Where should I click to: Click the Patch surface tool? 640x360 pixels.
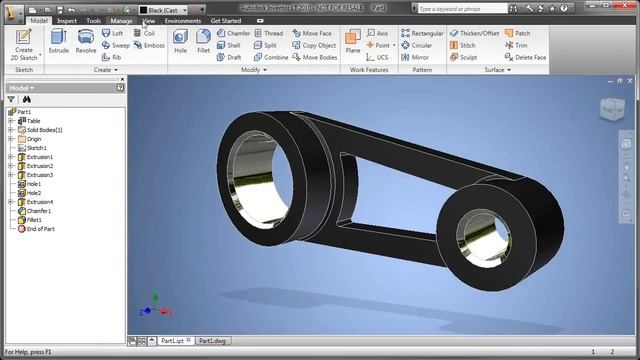517,33
